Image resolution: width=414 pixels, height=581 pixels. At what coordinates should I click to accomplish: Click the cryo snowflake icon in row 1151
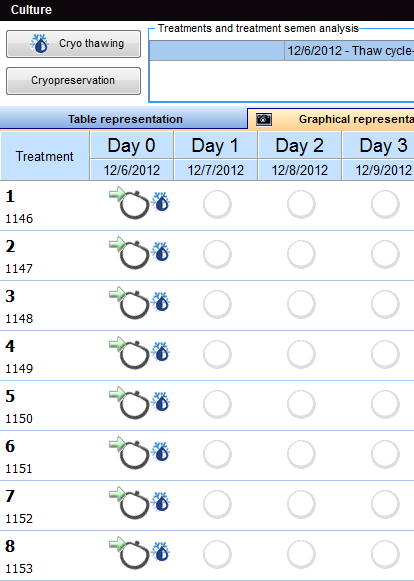click(160, 453)
